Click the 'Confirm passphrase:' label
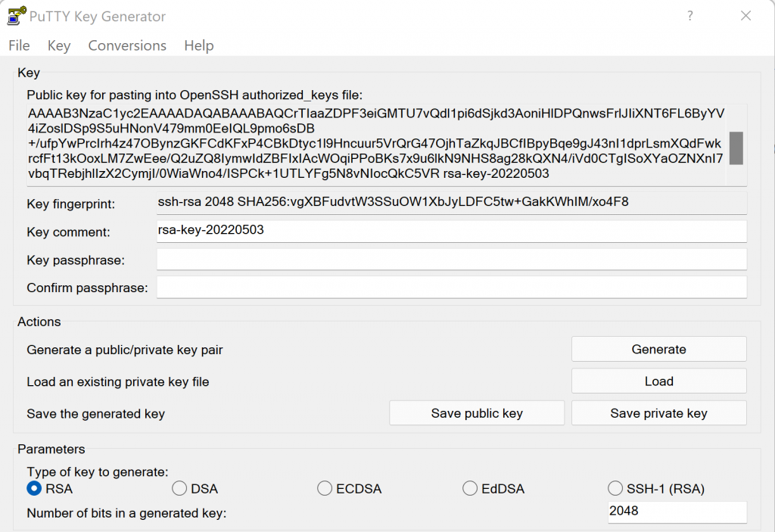775x532 pixels. 88,288
